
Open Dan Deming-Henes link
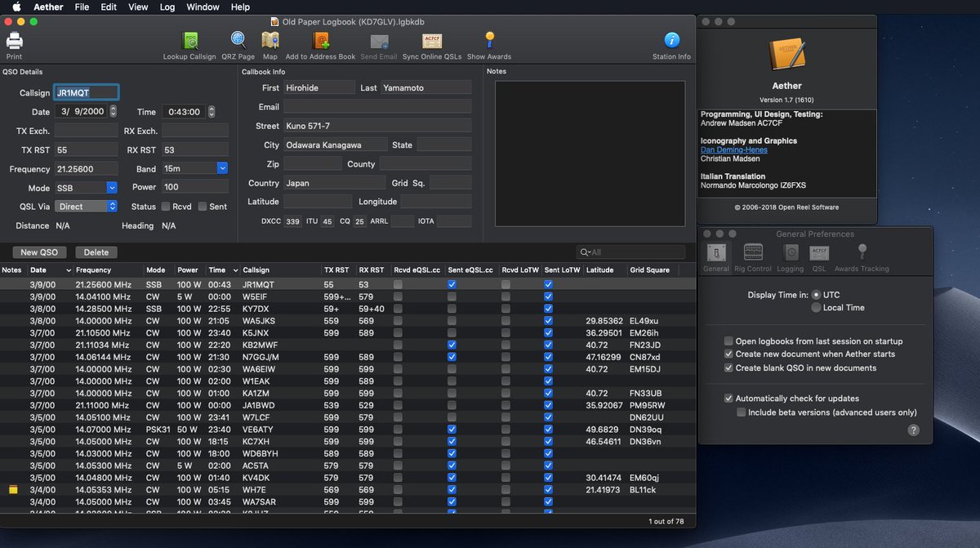[x=733, y=149]
